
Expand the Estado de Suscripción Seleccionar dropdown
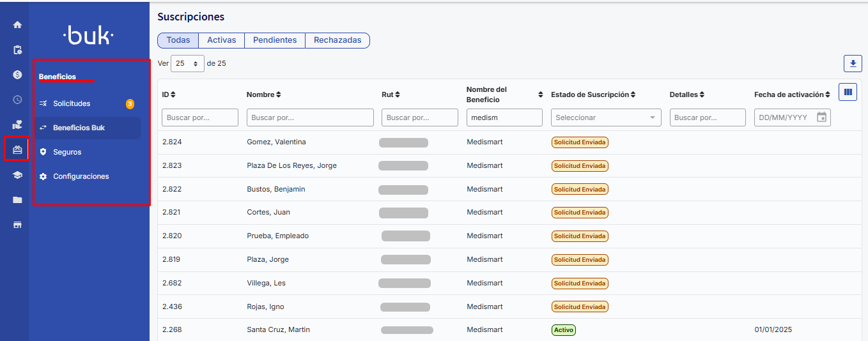pyautogui.click(x=605, y=117)
